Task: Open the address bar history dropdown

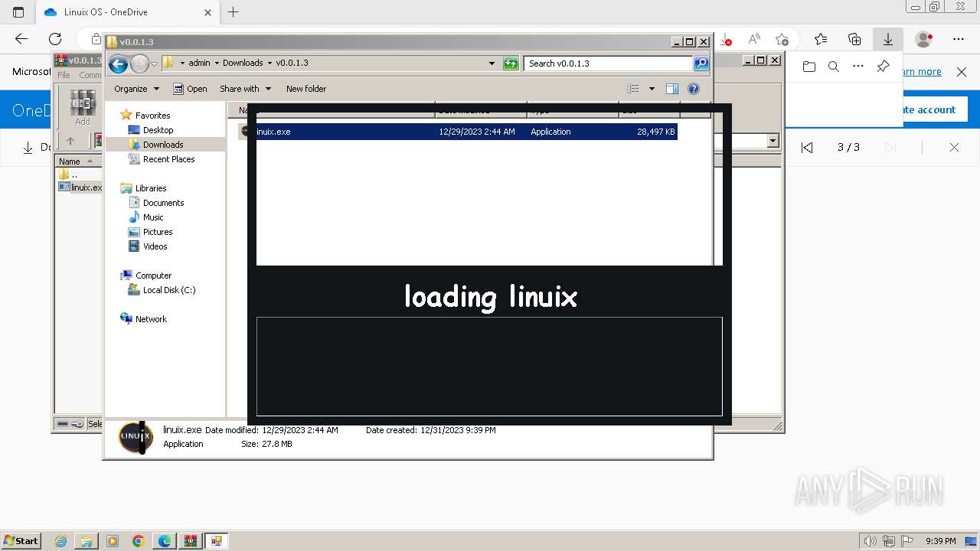Action: click(492, 64)
